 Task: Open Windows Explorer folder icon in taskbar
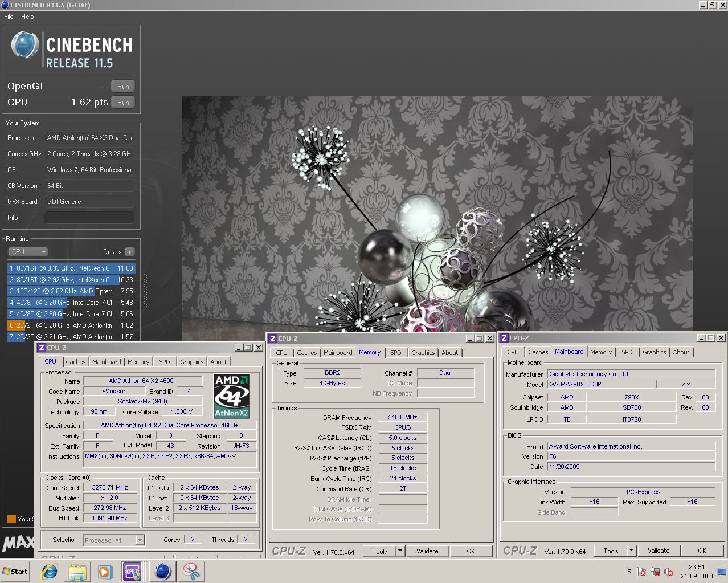[x=77, y=572]
